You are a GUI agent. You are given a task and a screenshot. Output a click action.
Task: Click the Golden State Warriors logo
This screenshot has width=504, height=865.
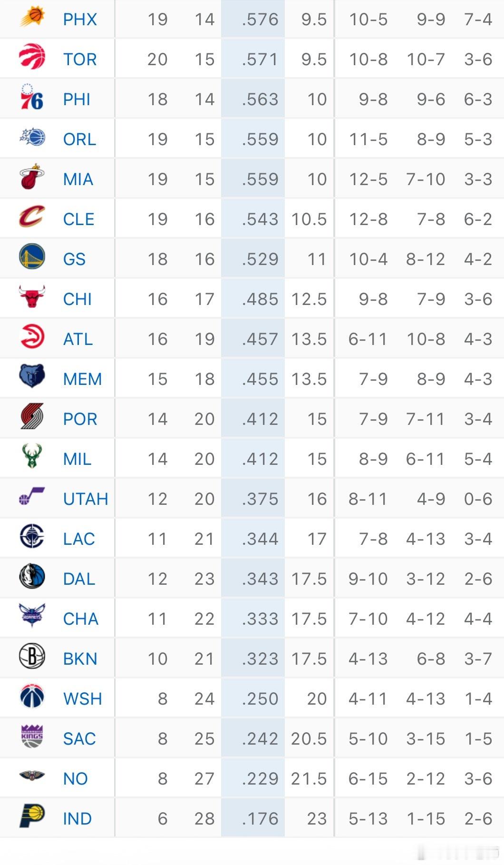tap(31, 258)
